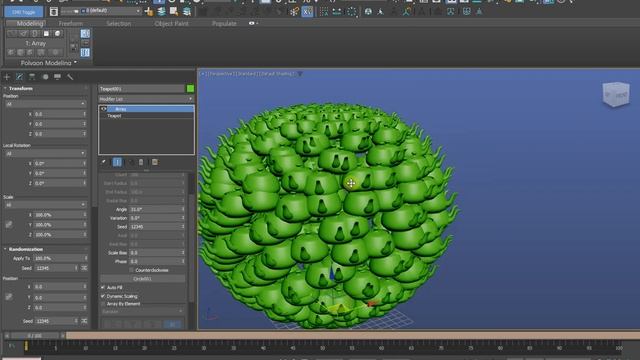Click the blue toggle button at top-left
640x360 pixels.
coord(24,12)
